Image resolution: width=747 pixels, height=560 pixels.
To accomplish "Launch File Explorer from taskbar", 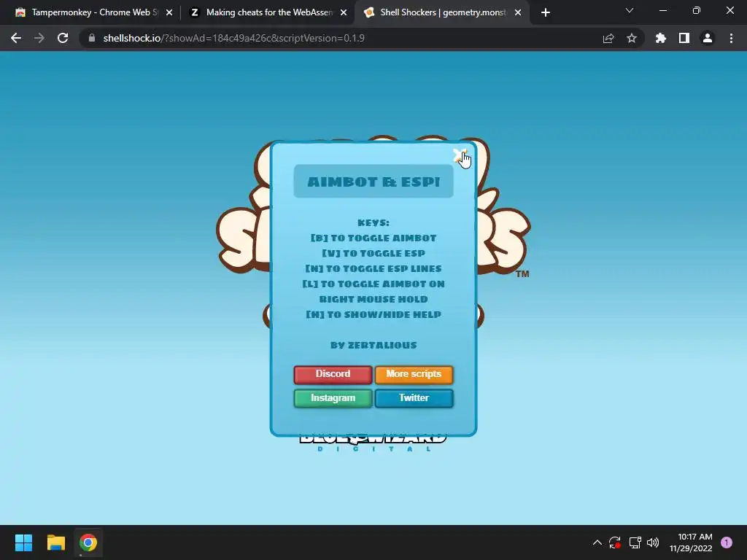I will coord(55,542).
